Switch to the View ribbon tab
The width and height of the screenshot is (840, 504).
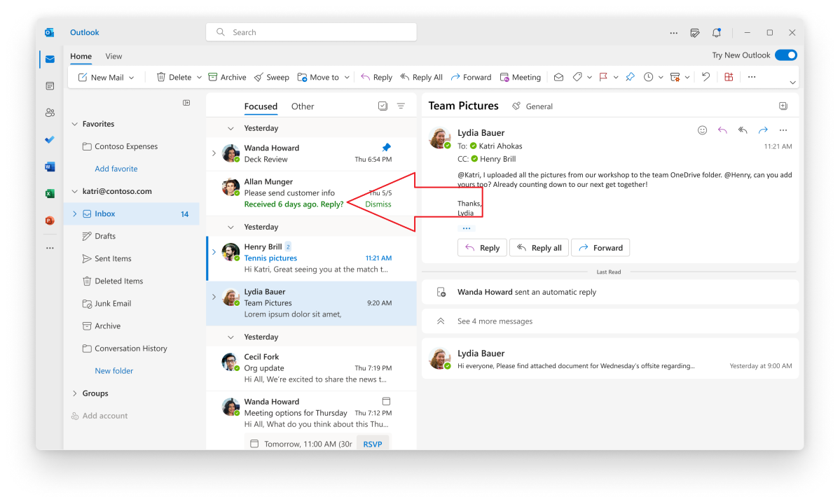113,56
